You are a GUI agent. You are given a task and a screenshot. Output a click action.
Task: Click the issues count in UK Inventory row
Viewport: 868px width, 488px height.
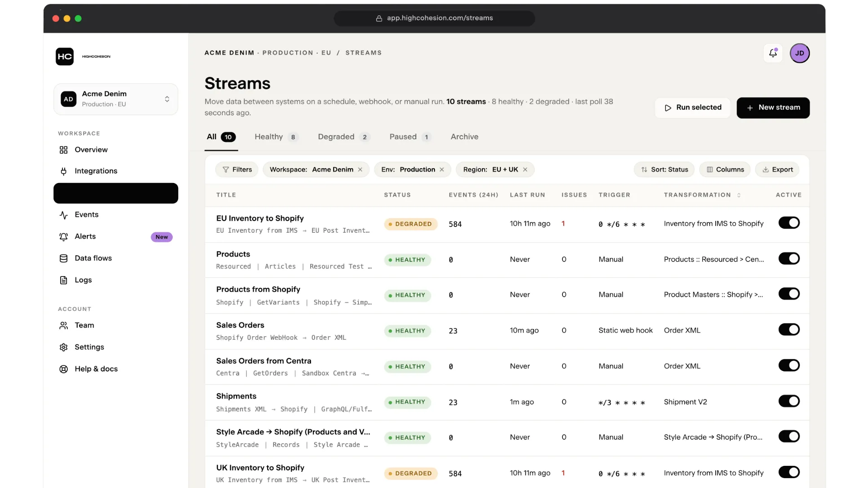563,473
